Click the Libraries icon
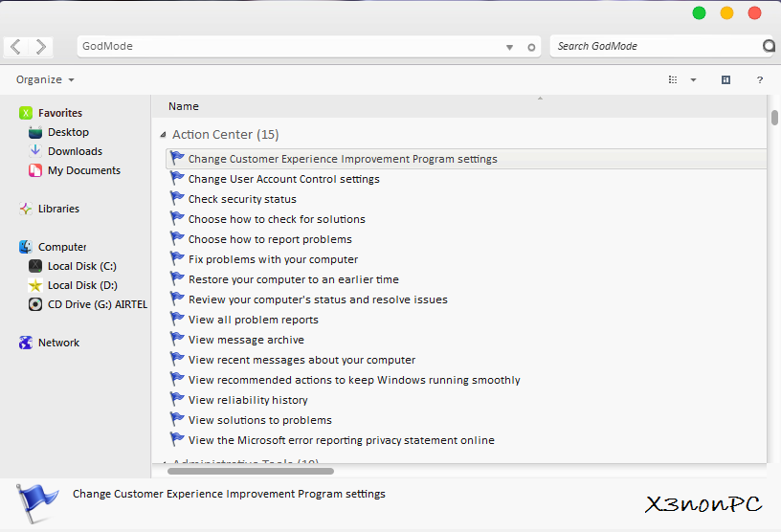This screenshot has height=532, width=781. tap(26, 209)
